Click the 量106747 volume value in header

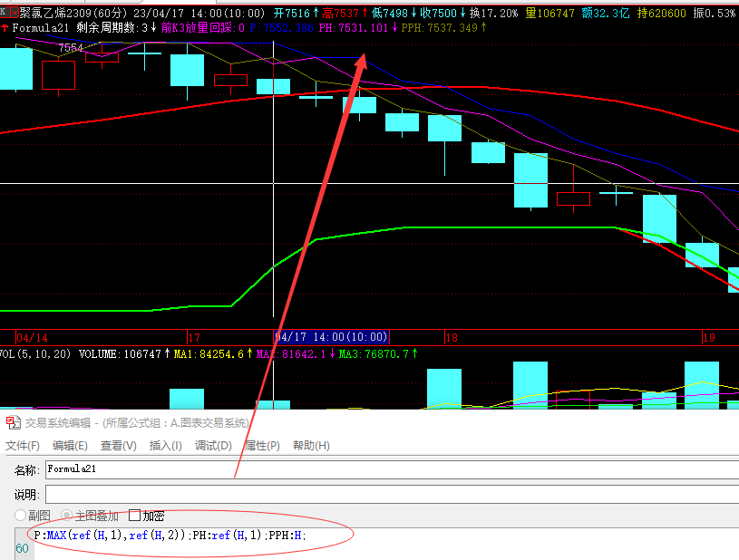[549, 14]
